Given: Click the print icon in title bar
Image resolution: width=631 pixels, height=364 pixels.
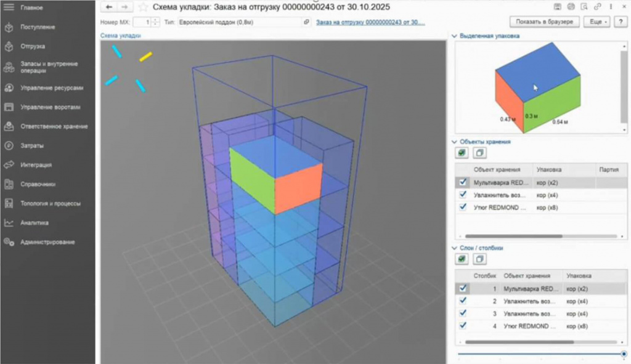Looking at the screenshot, I should 571,7.
